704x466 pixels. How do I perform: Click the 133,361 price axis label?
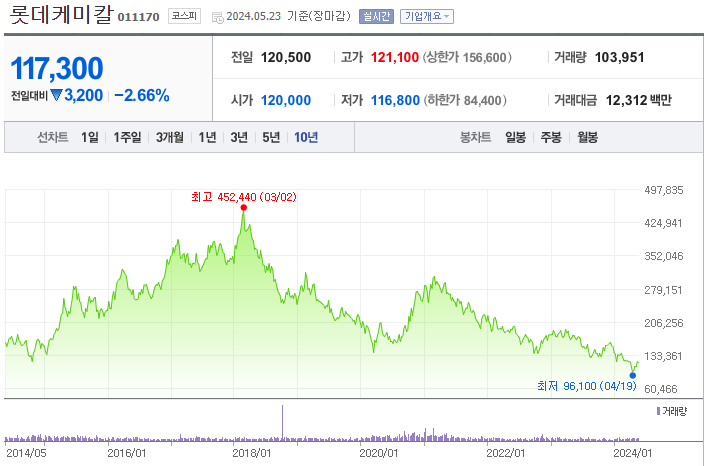(663, 356)
